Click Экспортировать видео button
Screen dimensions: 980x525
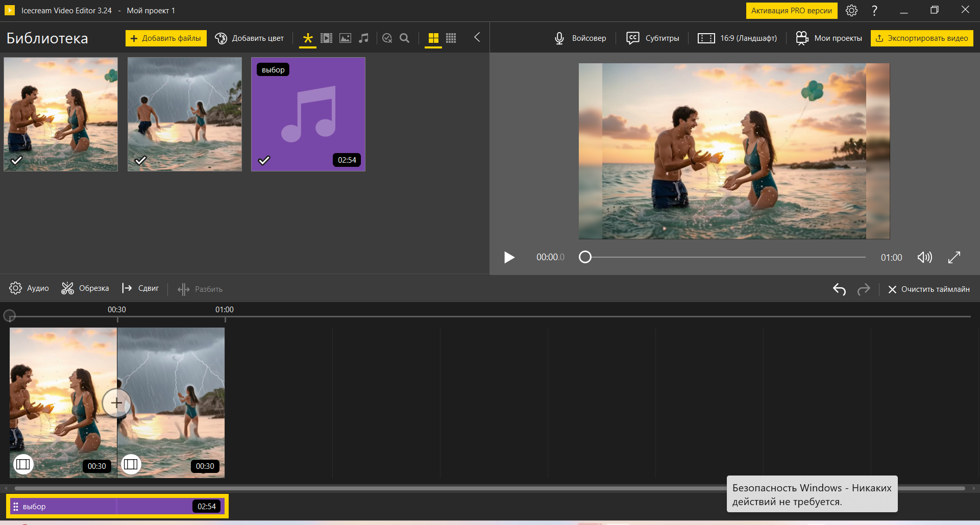(x=922, y=38)
